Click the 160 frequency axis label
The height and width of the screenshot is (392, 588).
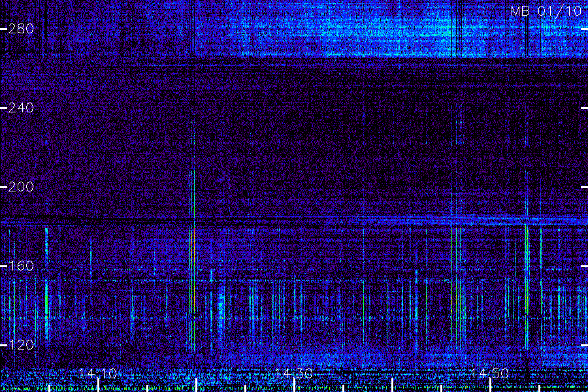pyautogui.click(x=21, y=266)
